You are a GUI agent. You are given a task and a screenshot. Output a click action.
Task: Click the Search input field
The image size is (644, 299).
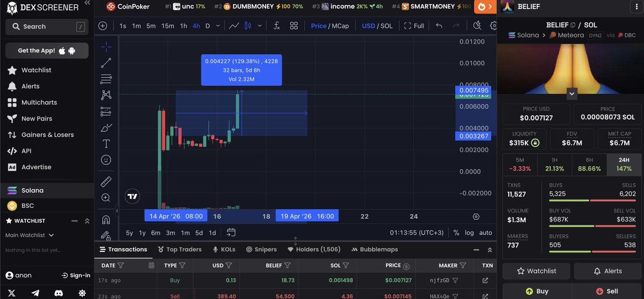click(x=47, y=26)
